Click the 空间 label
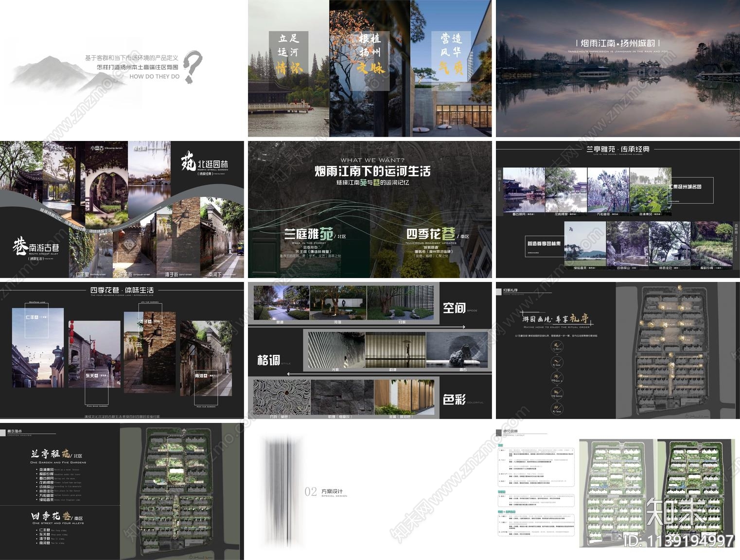Screen dimensions: 740x560 pyautogui.click(x=455, y=308)
